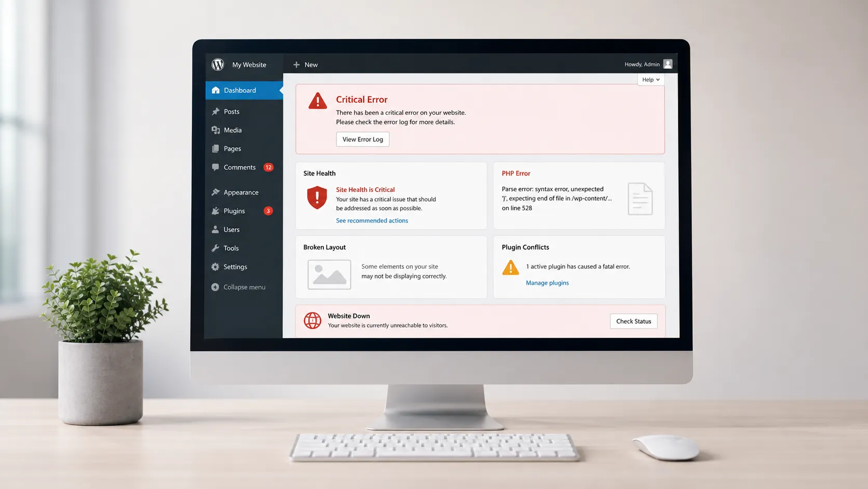
Task: Click the red globe Website Down icon
Action: point(313,321)
